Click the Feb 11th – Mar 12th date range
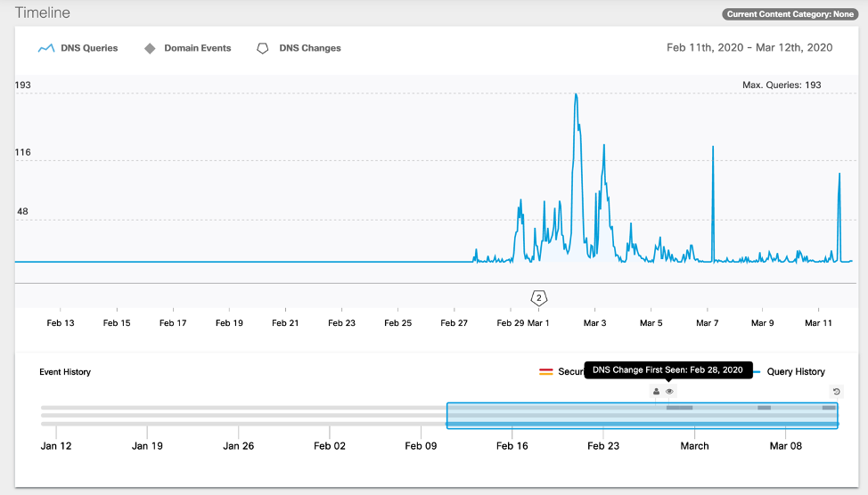Image resolution: width=868 pixels, height=495 pixels. tap(749, 47)
